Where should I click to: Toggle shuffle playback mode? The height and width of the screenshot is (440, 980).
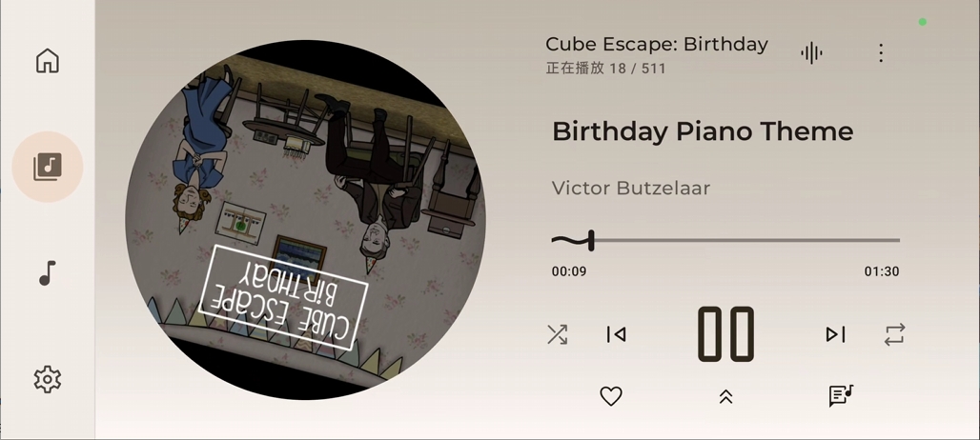pyautogui.click(x=557, y=334)
